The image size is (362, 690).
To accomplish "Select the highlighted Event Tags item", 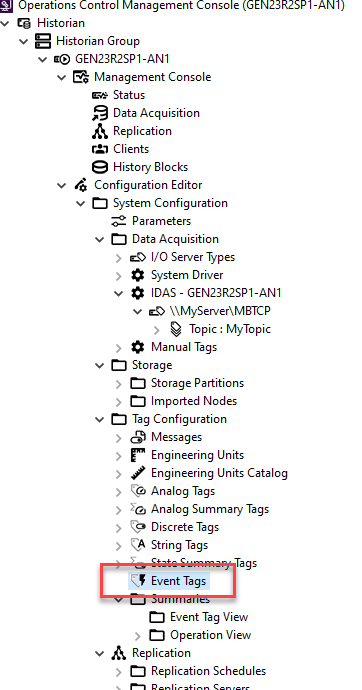I will coord(169,581).
